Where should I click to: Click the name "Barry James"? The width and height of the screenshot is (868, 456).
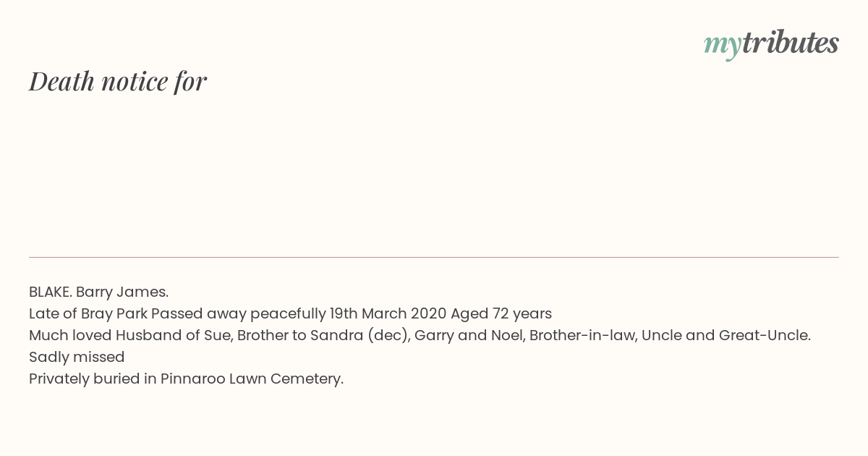(122, 292)
